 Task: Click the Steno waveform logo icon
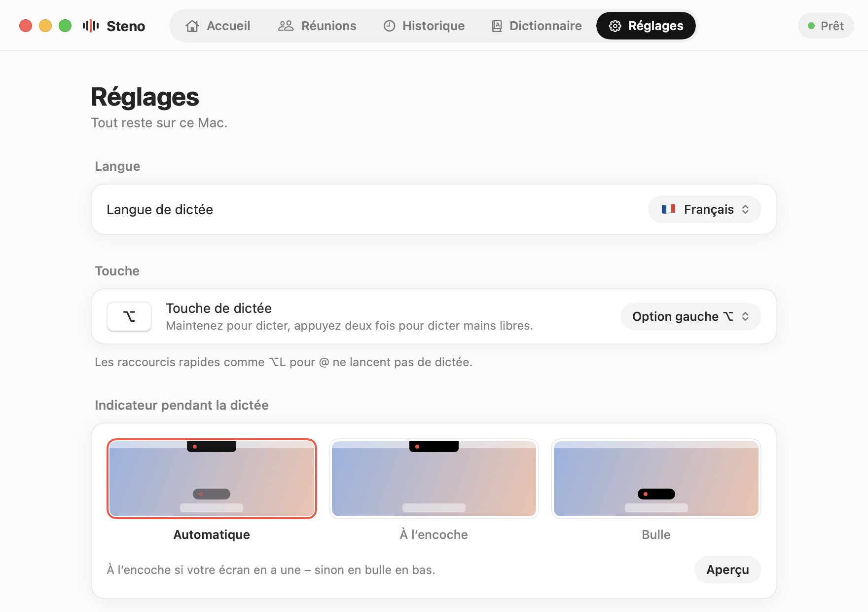[91, 26]
